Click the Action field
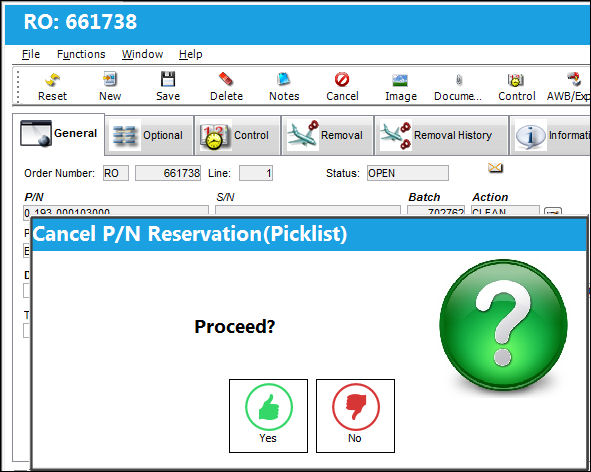591x472 pixels. 505,211
